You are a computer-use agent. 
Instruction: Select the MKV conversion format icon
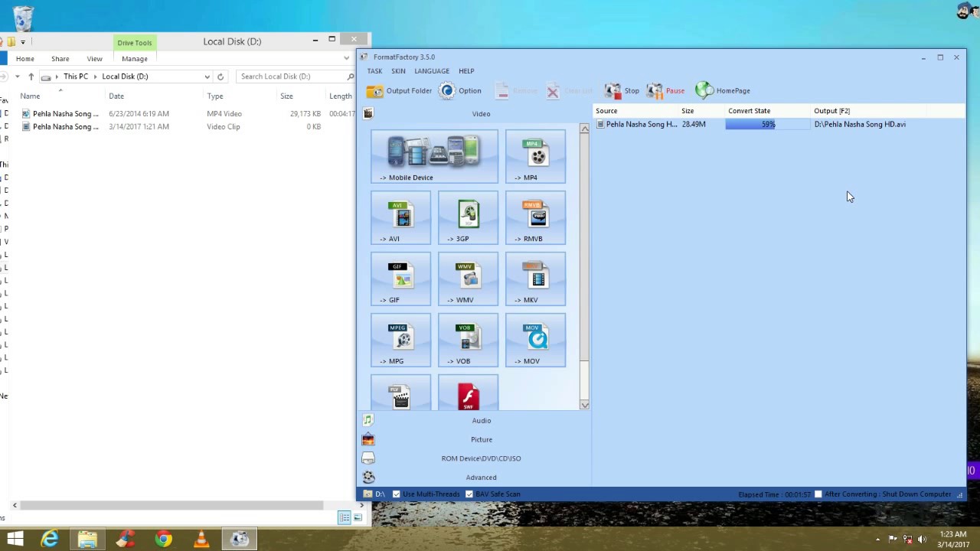(x=535, y=279)
